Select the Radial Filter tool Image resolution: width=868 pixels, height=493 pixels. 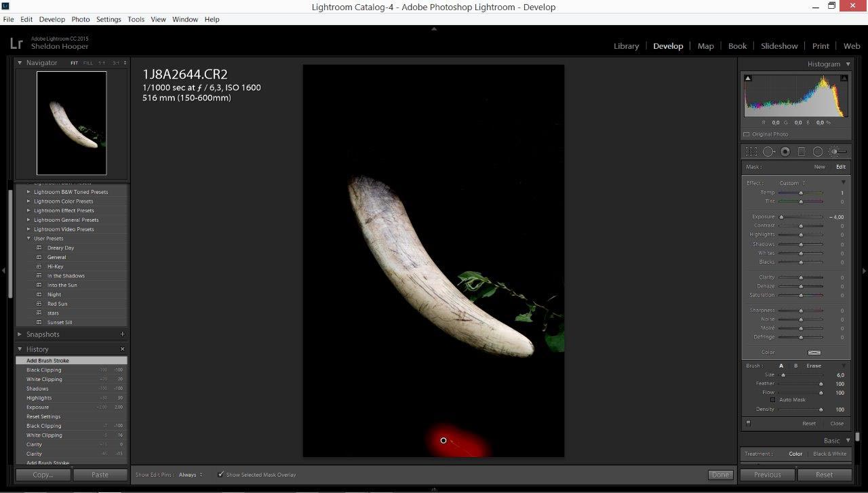point(818,152)
